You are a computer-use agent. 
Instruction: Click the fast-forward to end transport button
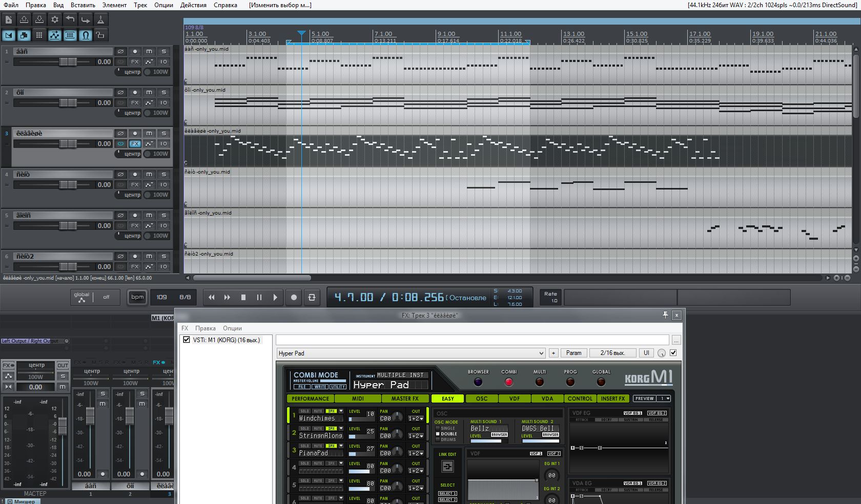pyautogui.click(x=227, y=297)
